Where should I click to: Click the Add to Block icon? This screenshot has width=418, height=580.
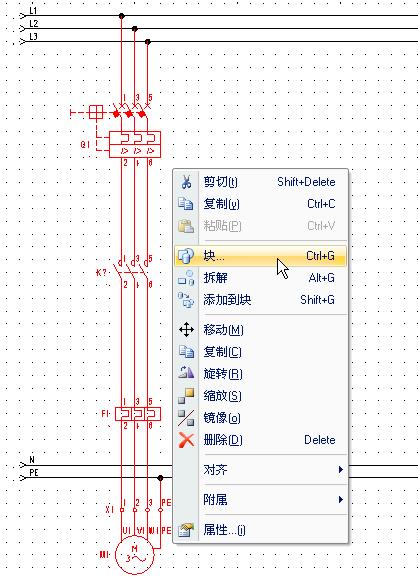tap(186, 300)
